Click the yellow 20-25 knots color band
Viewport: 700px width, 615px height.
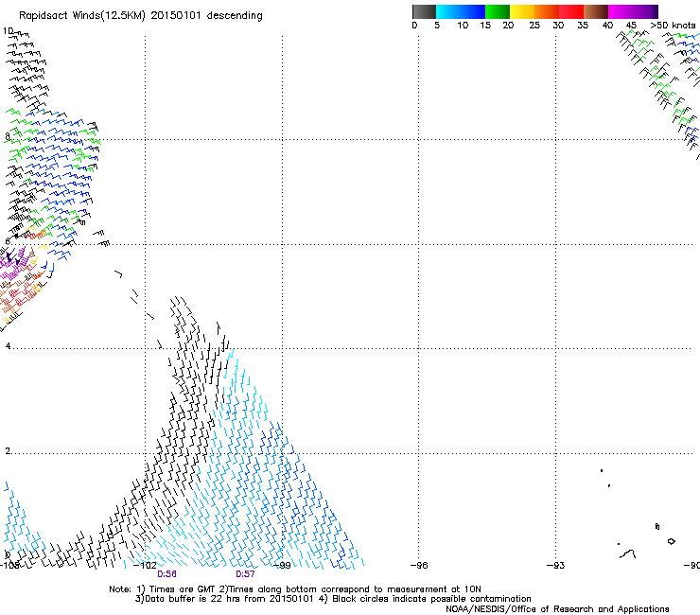[522, 11]
